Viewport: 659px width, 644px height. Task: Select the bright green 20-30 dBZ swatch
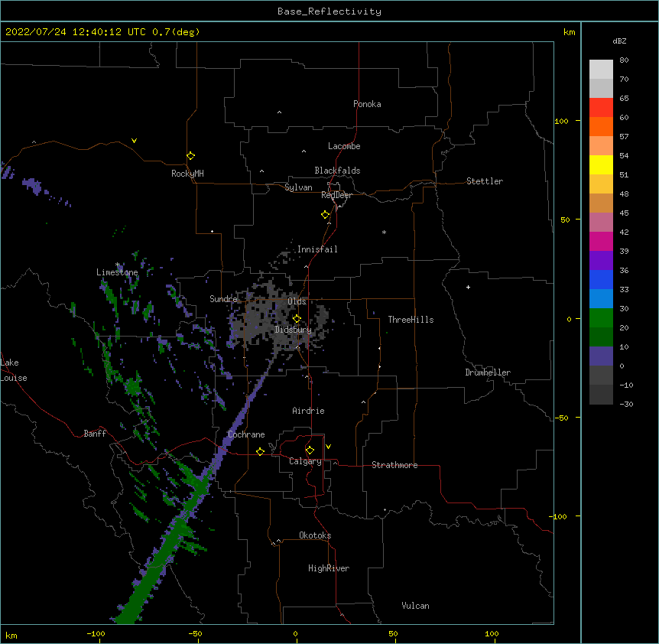pyautogui.click(x=601, y=318)
